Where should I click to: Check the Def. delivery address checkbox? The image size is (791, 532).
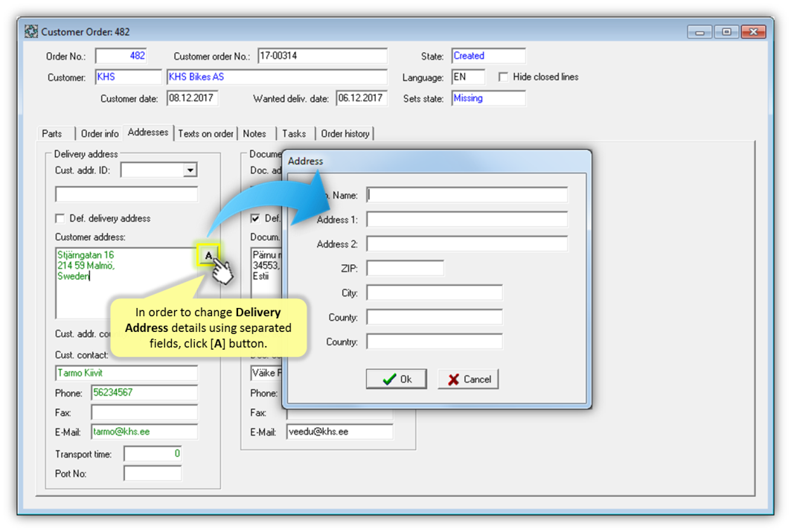60,219
